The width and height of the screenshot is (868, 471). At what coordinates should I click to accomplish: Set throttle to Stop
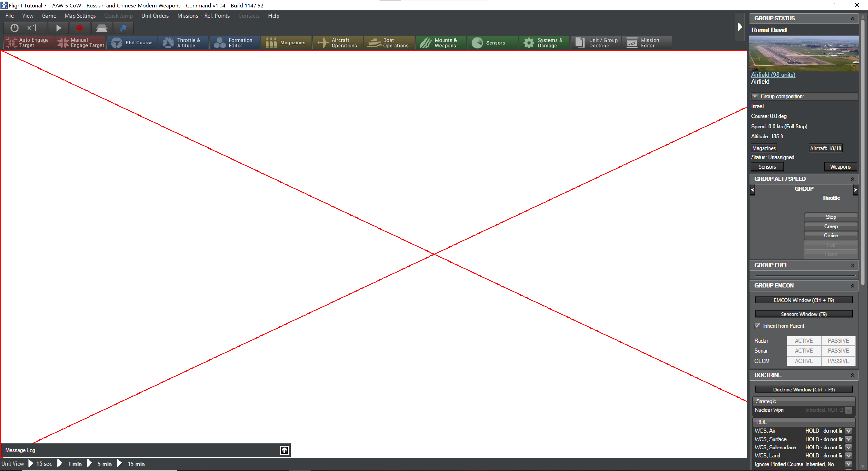[831, 217]
